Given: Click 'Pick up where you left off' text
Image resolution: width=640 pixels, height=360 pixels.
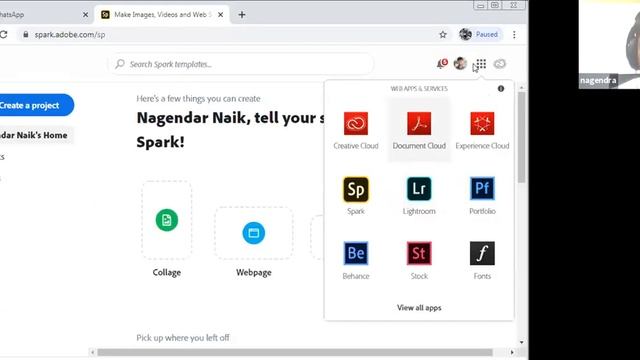Looking at the screenshot, I should [x=182, y=338].
